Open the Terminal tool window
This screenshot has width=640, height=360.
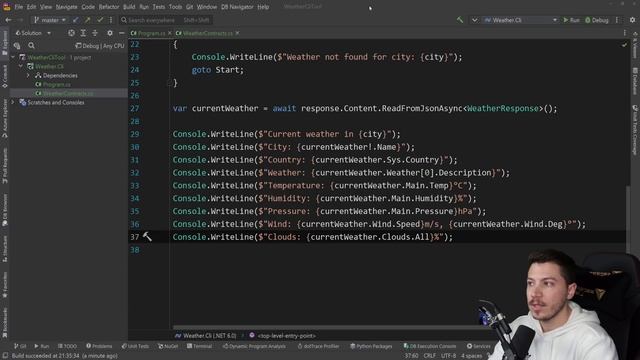pos(200,346)
